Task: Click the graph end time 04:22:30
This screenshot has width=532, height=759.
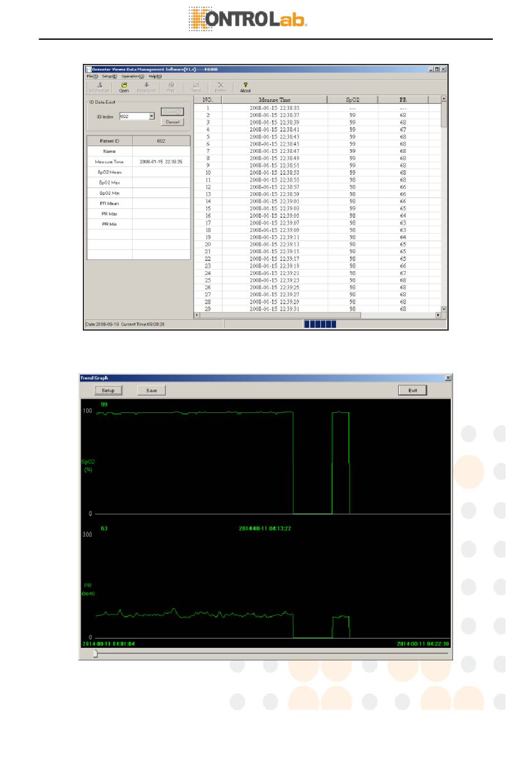Action: (423, 644)
